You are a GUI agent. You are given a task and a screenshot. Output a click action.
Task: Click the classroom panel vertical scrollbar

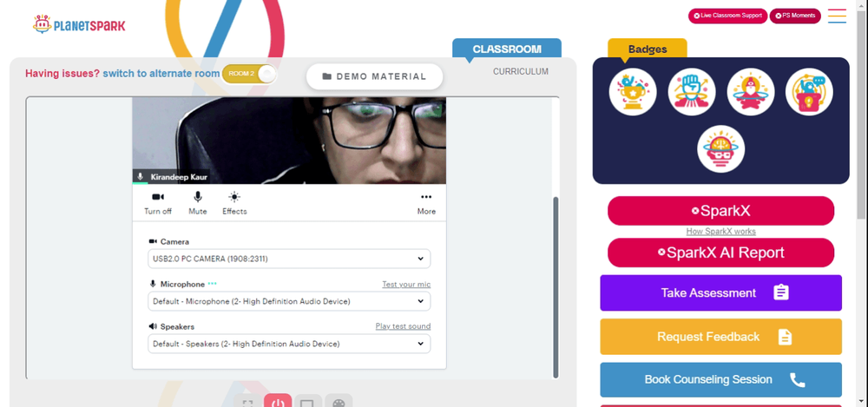pyautogui.click(x=556, y=287)
